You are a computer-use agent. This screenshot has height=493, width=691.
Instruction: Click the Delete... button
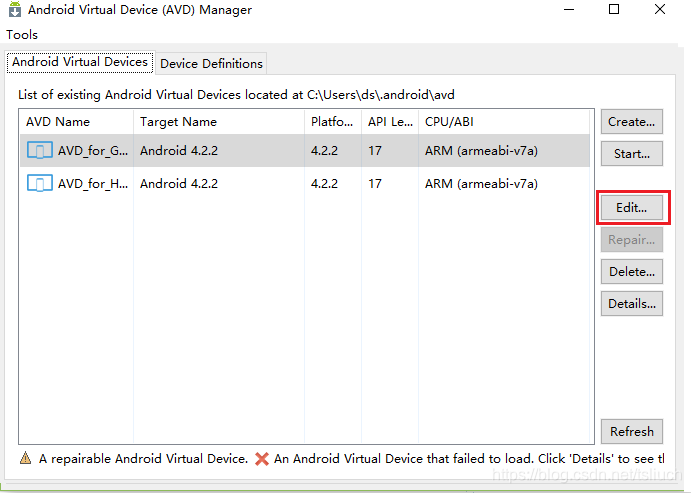tap(632, 272)
